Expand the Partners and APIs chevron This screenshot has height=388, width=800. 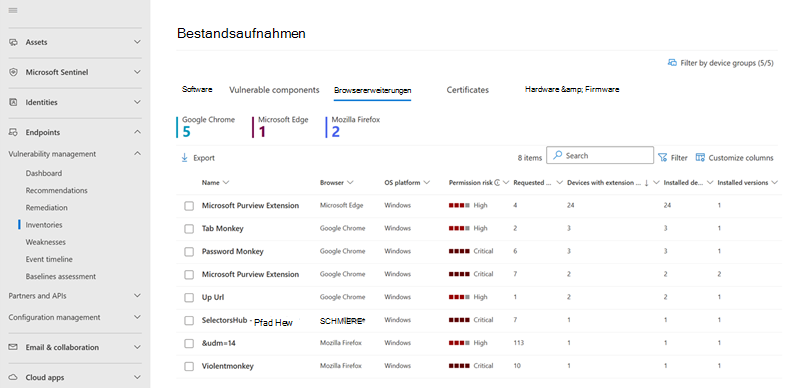(137, 296)
